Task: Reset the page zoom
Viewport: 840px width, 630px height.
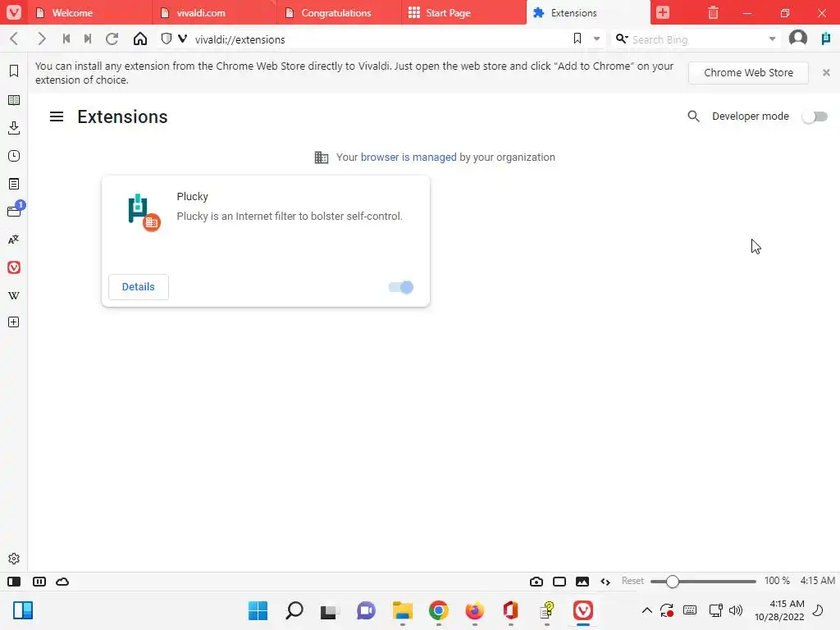Action: click(632, 581)
